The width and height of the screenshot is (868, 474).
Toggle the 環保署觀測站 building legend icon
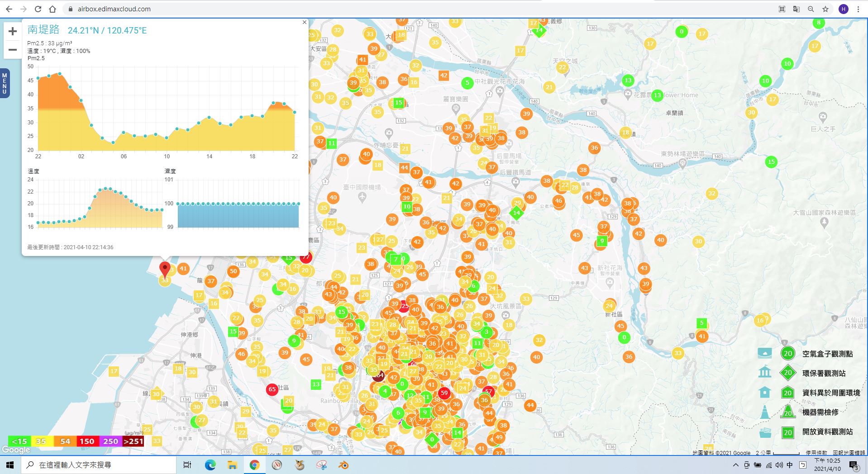[x=765, y=372]
